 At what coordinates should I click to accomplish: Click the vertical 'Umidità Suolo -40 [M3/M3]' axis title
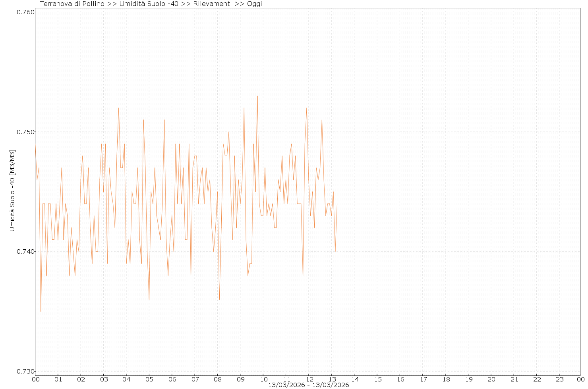coord(12,191)
